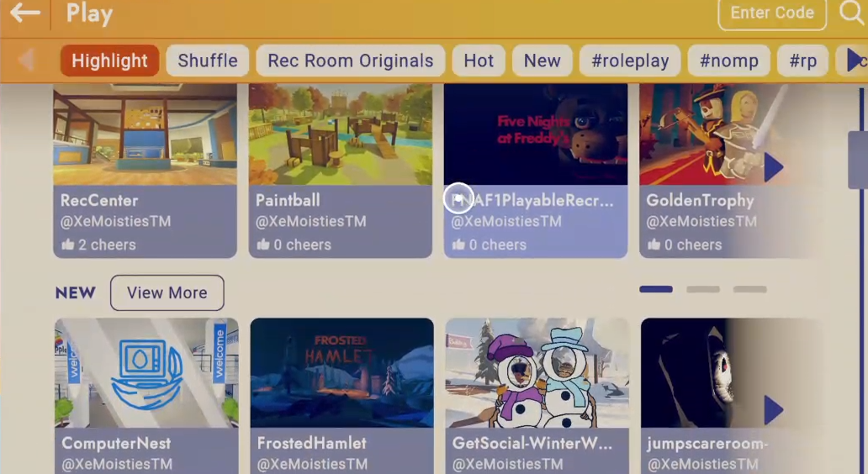This screenshot has width=868, height=474.
Task: Click the vertical scrollbar handle
Action: [x=857, y=160]
